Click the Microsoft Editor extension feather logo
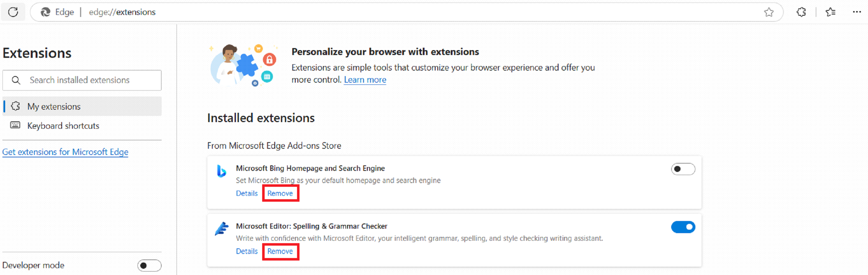 click(222, 228)
